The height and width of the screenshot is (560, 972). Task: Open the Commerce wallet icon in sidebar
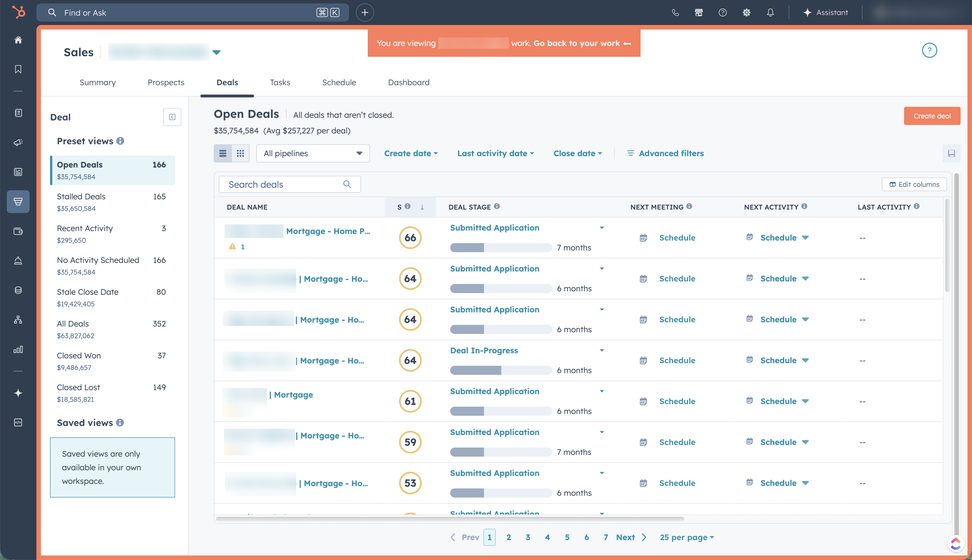(x=18, y=231)
